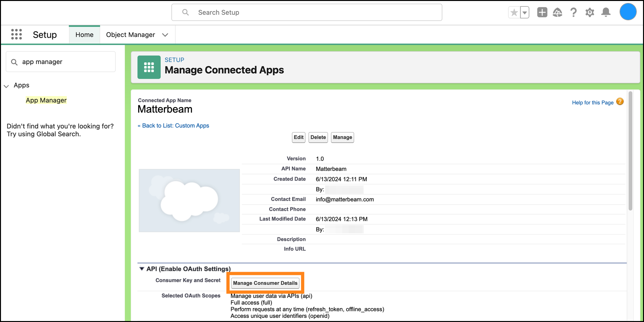Open App Manager in the sidebar
This screenshot has height=322, width=644.
pos(46,100)
